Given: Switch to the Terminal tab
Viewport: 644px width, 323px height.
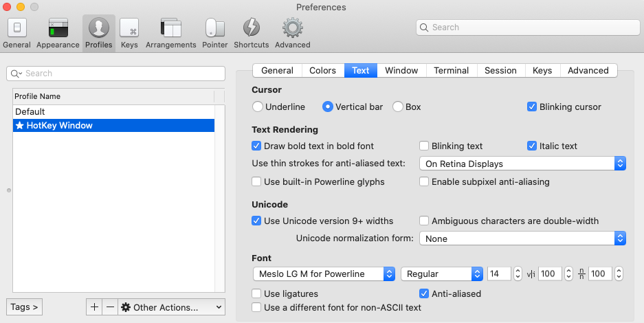Looking at the screenshot, I should coord(452,71).
